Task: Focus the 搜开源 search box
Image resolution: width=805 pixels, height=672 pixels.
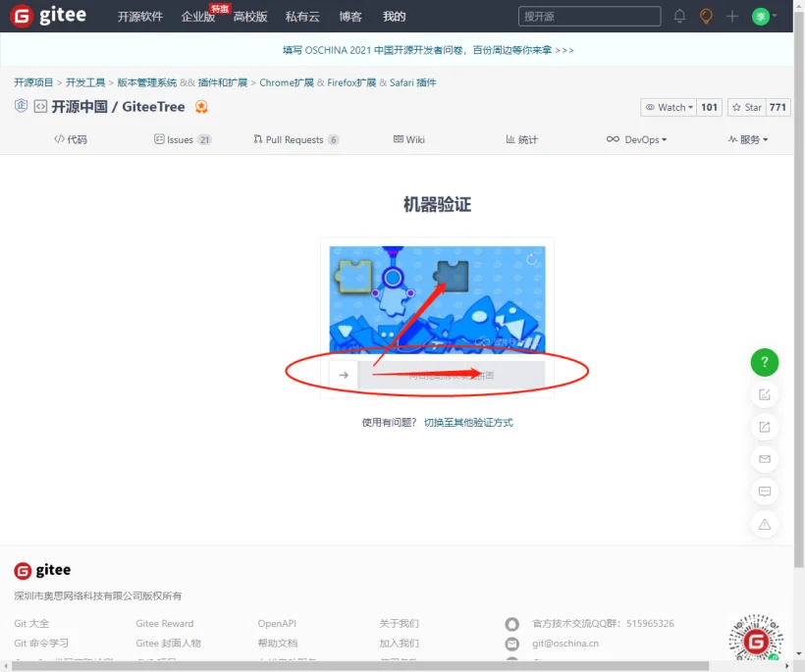Action: tap(589, 17)
